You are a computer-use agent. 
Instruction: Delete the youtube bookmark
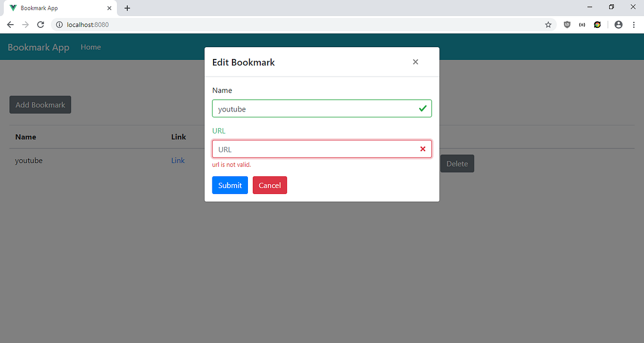(457, 163)
